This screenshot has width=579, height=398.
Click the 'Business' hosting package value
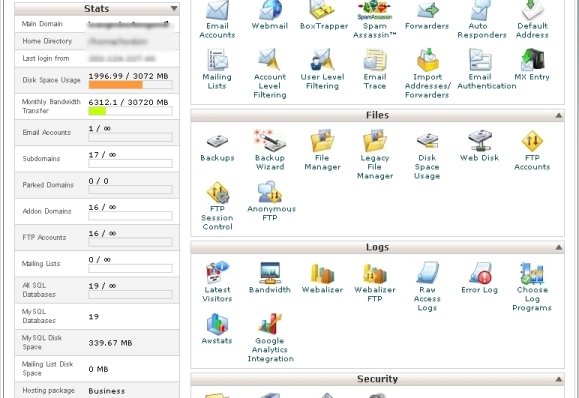point(107,391)
